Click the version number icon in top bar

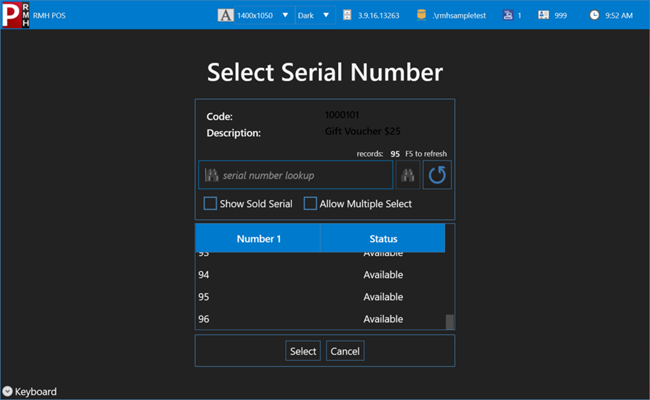tap(347, 15)
